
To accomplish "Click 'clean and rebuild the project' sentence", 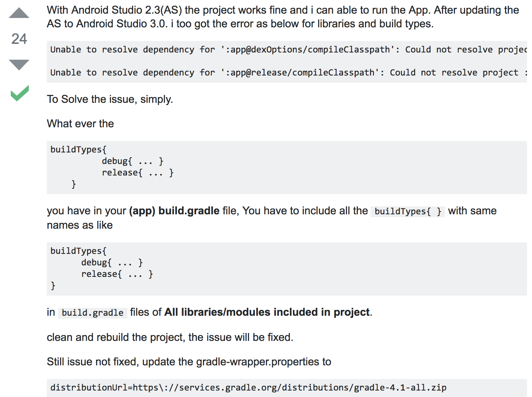I will (x=170, y=337).
